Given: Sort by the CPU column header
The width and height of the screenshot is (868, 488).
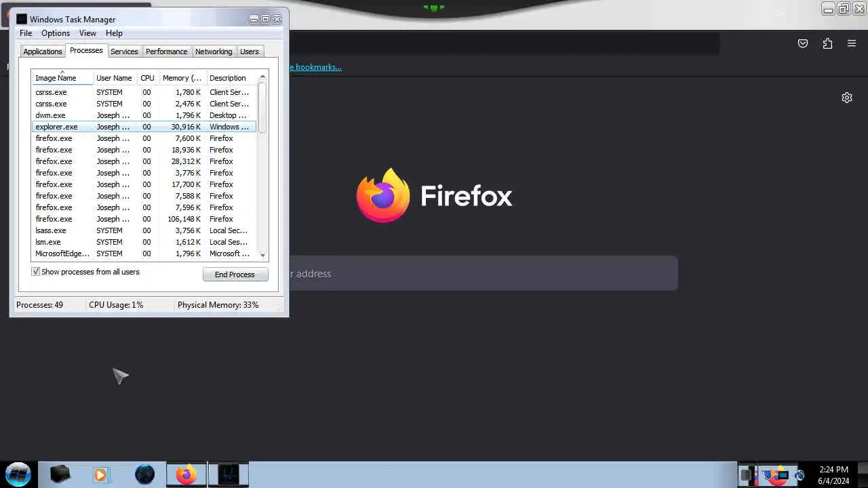Looking at the screenshot, I should click(x=148, y=78).
